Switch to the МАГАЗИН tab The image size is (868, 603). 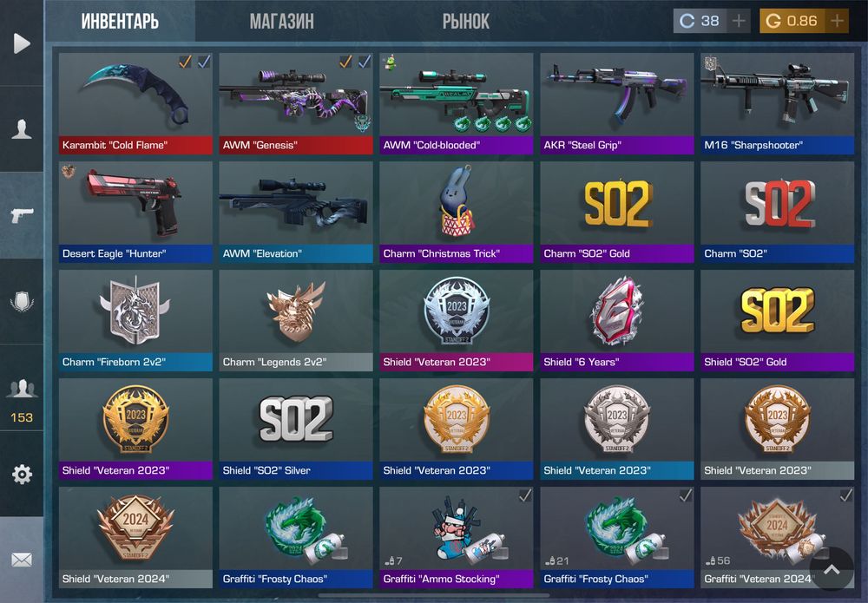[x=282, y=22]
